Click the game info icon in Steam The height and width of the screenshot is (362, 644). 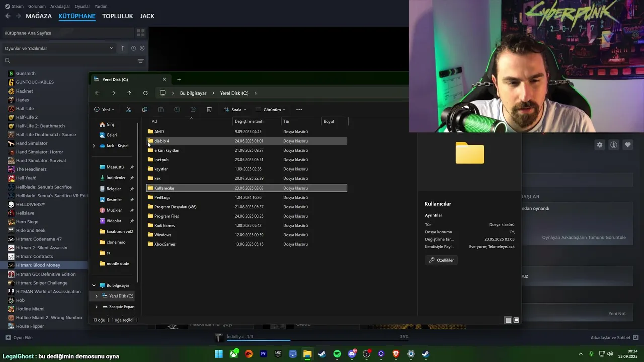(x=614, y=145)
